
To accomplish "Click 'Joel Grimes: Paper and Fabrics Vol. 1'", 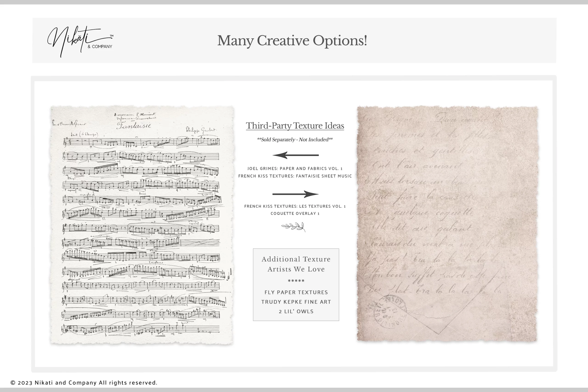I will click(x=295, y=169).
